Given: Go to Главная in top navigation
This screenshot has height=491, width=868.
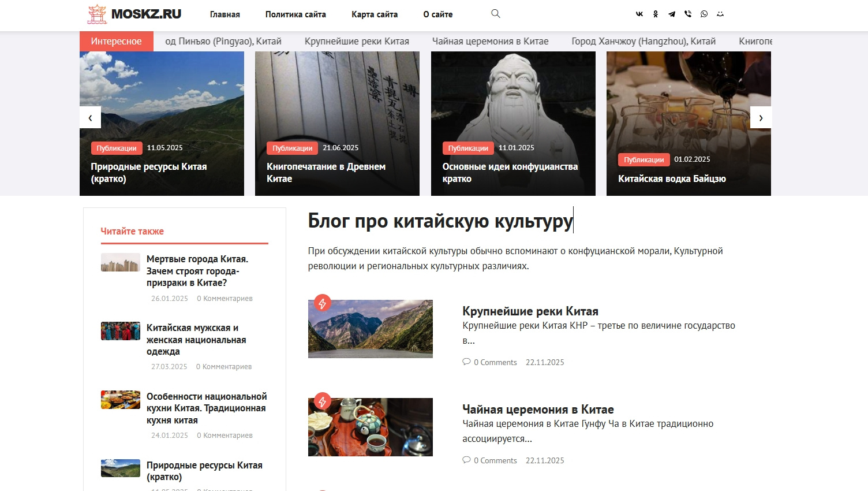Looking at the screenshot, I should 225,14.
